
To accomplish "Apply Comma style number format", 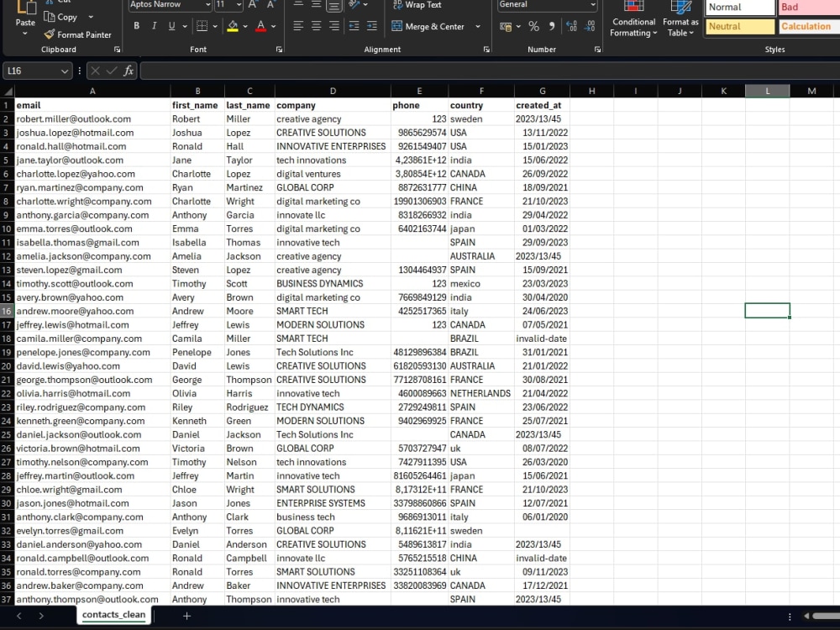I will click(552, 26).
